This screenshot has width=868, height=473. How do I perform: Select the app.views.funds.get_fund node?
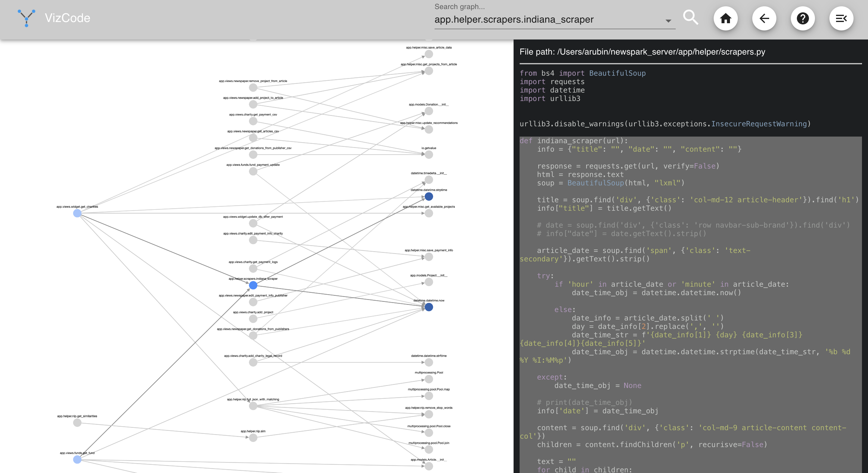click(77, 460)
